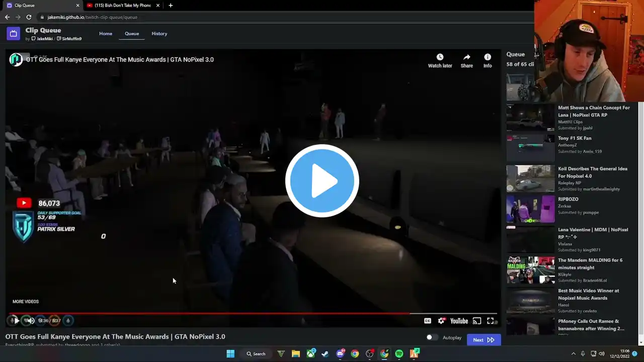
Task: Open the Windows Start menu
Action: pos(230,353)
